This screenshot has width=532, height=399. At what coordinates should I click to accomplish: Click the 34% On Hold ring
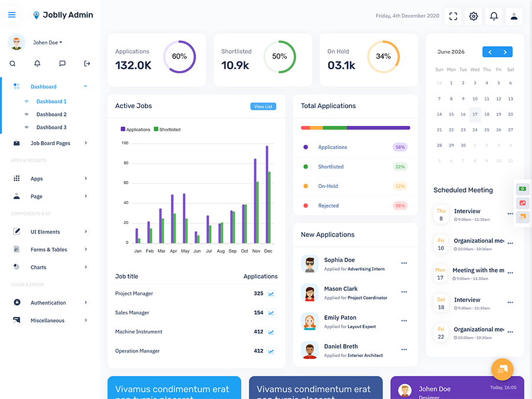click(384, 57)
